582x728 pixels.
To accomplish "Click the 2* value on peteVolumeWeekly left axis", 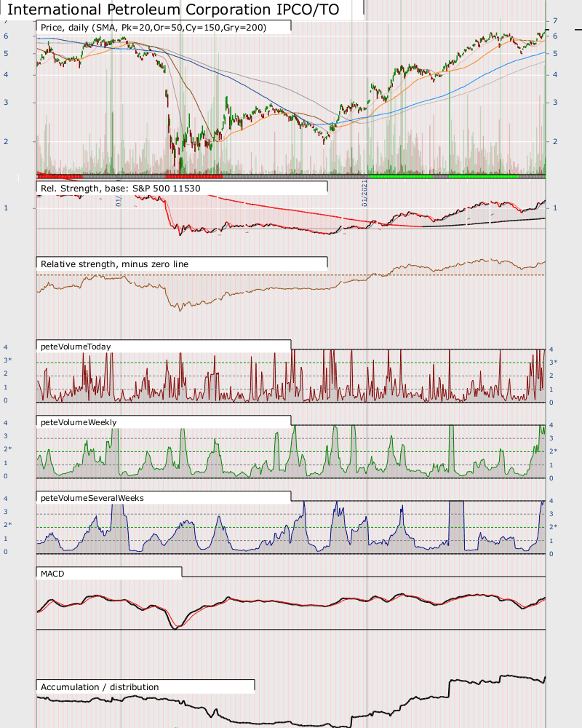I will coord(8,449).
